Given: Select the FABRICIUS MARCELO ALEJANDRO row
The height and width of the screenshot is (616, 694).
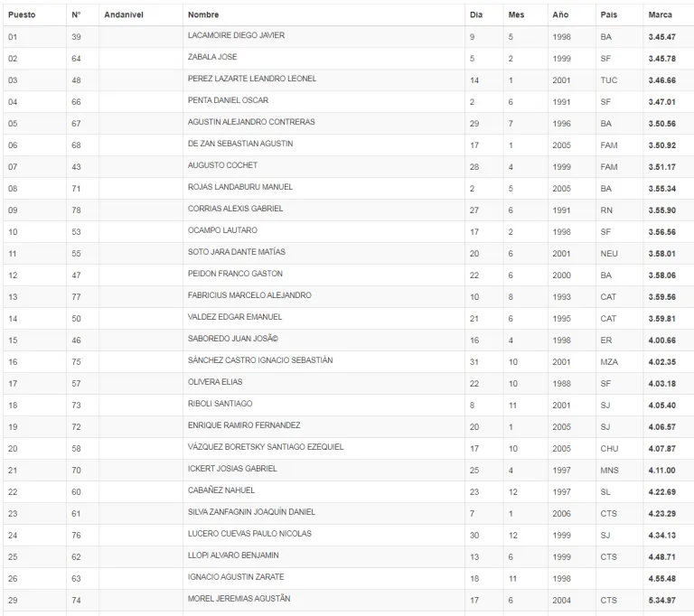Looking at the screenshot, I should [x=249, y=295].
